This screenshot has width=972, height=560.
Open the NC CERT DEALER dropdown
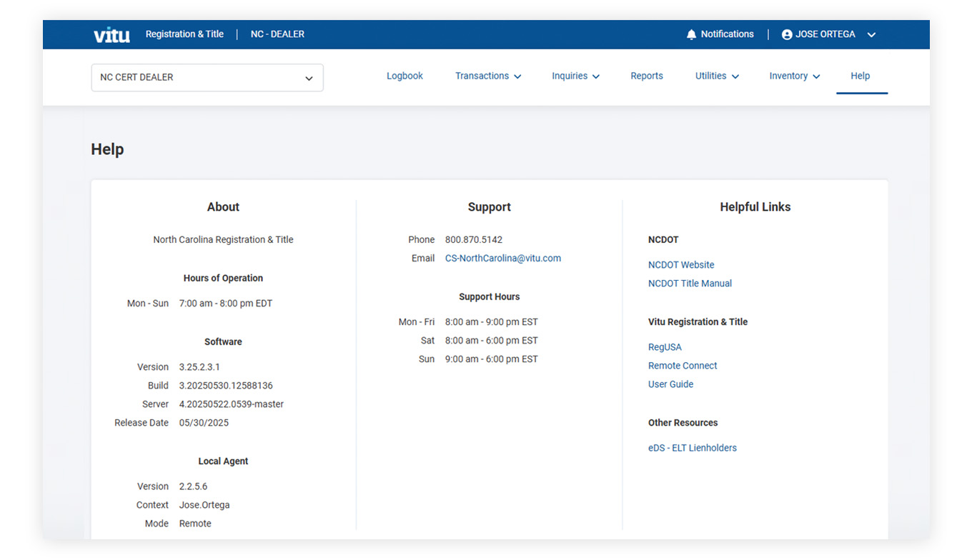[207, 78]
